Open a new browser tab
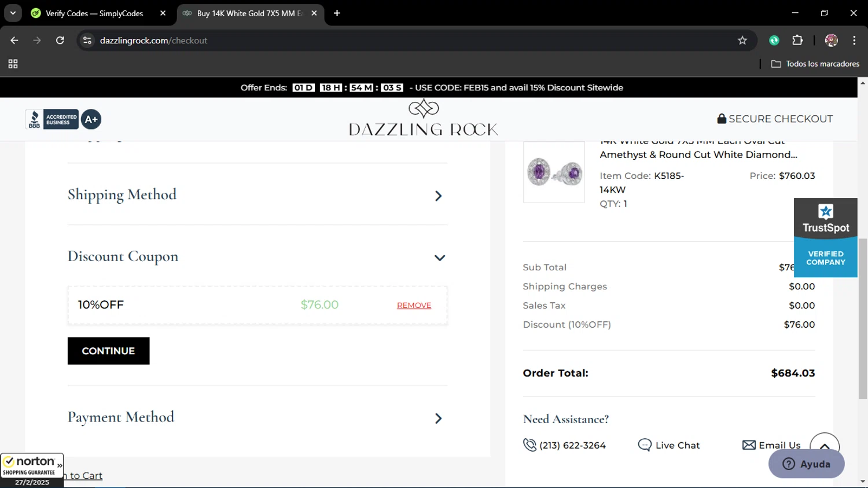Viewport: 868px width, 488px height. [337, 13]
